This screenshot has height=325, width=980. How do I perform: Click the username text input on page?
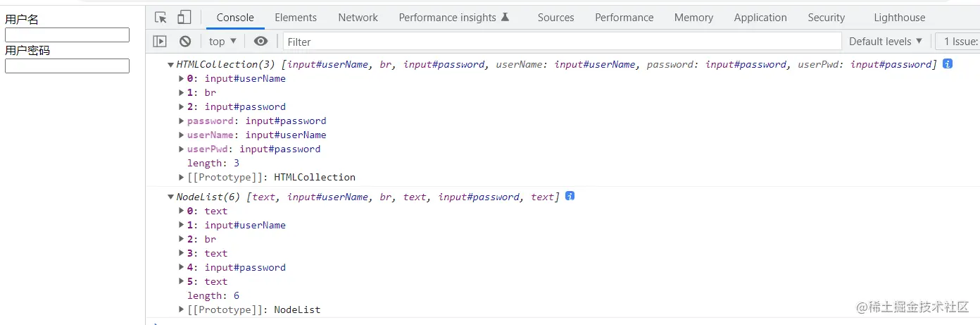67,35
